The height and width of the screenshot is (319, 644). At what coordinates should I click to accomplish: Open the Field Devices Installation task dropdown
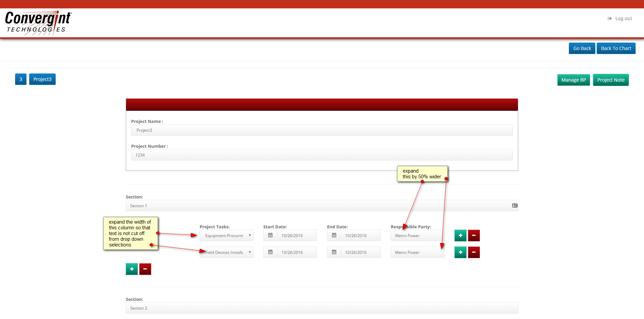[x=226, y=252]
